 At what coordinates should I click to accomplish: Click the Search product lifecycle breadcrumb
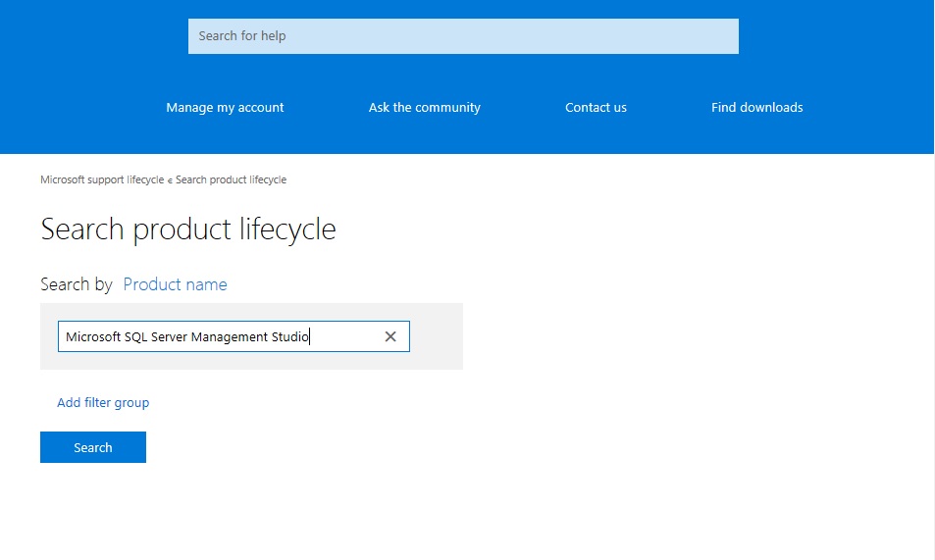[x=231, y=180]
